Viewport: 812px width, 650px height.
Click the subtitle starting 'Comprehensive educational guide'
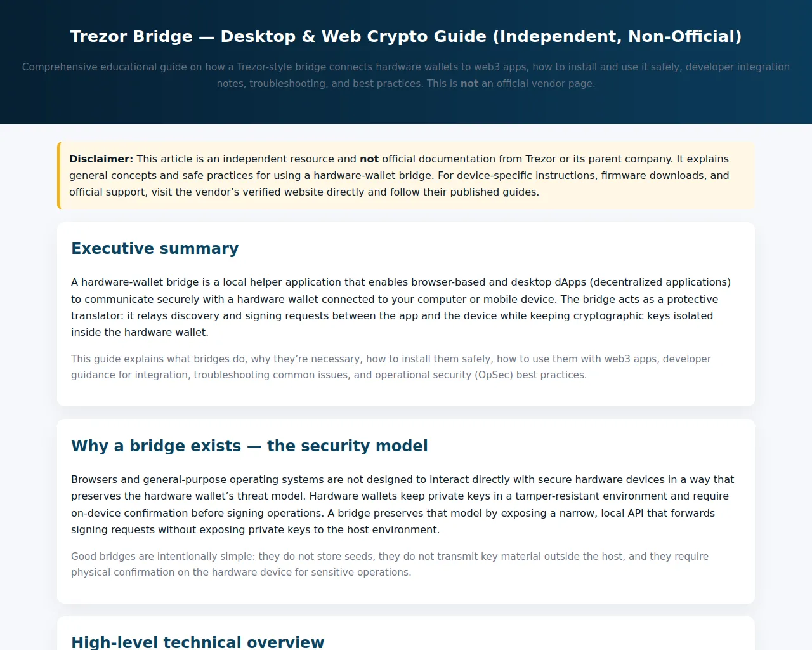click(x=406, y=75)
